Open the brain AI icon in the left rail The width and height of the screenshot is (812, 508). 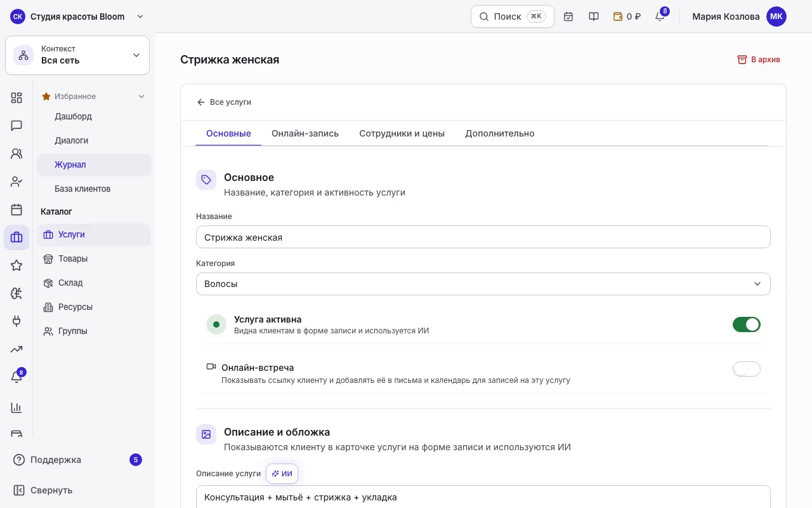pos(16,293)
